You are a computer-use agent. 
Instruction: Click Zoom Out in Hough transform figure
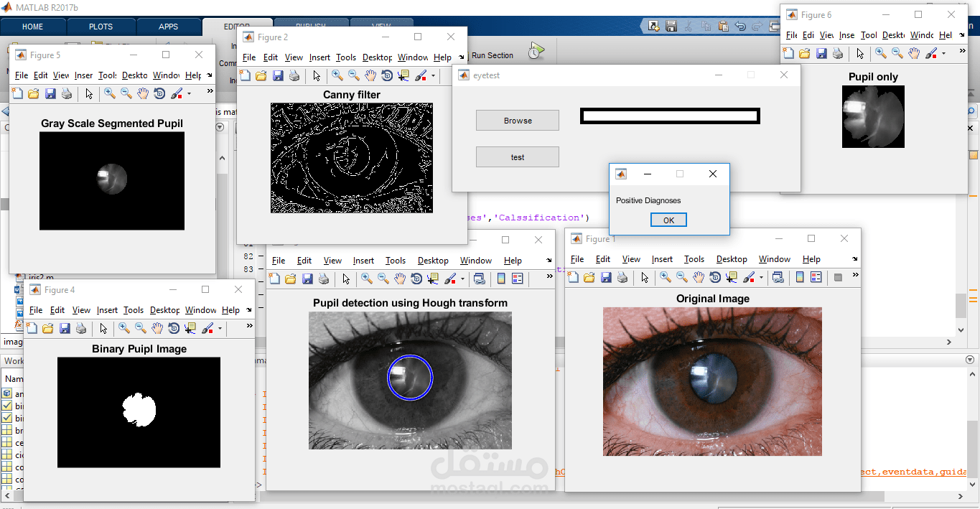click(383, 279)
